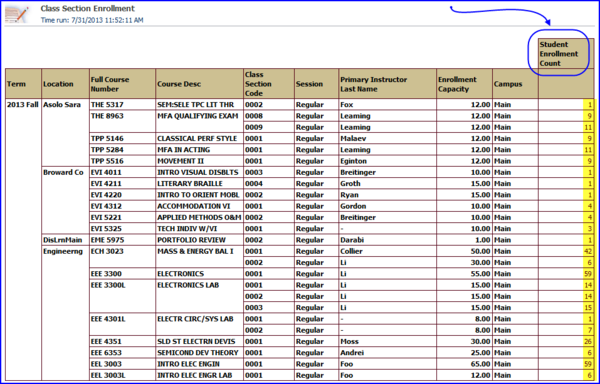Select course number TPP 5284

(107, 150)
